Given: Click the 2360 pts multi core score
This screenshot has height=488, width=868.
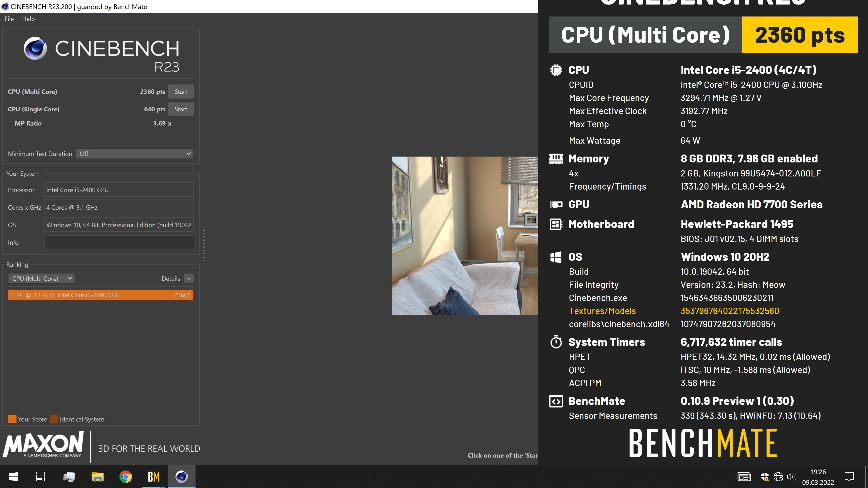Looking at the screenshot, I should 153,91.
